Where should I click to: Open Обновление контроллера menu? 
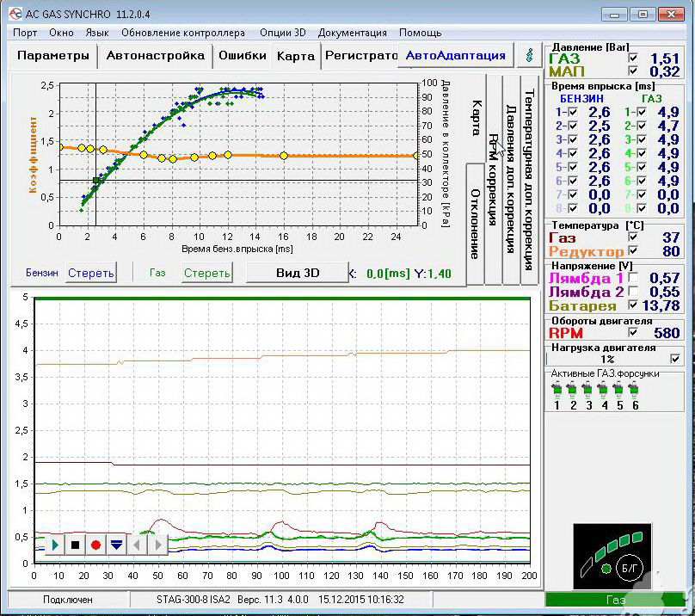point(182,33)
